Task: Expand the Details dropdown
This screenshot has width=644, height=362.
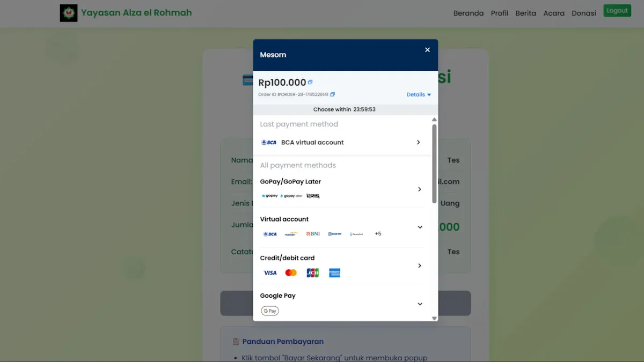Action: coord(418,94)
